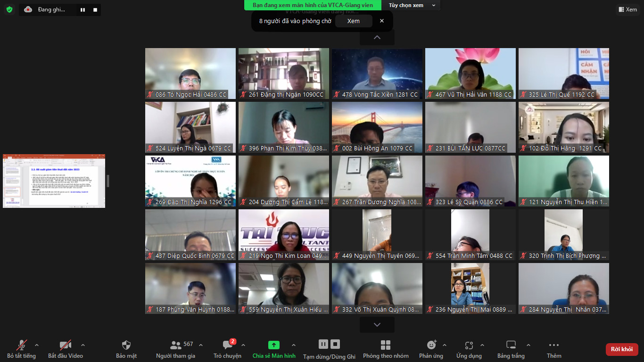Expand the screen share options arrow
The image size is (644, 362).
point(294,345)
